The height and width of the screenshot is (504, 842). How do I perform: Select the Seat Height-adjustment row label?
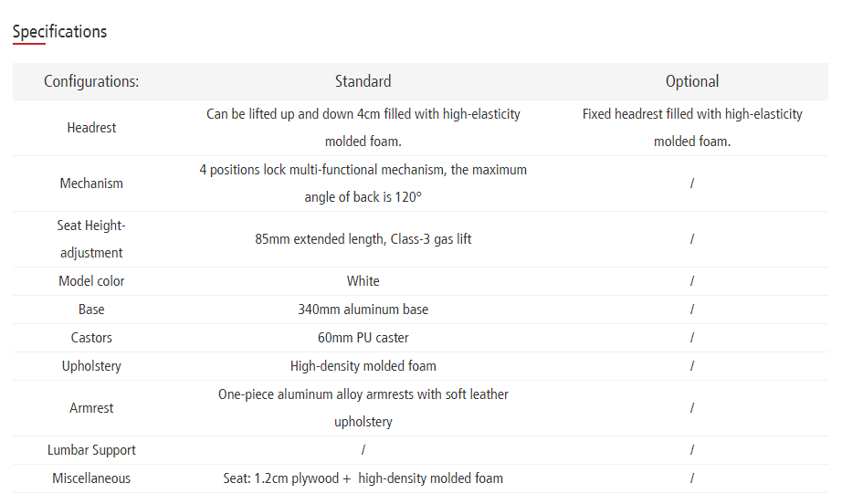tap(91, 239)
